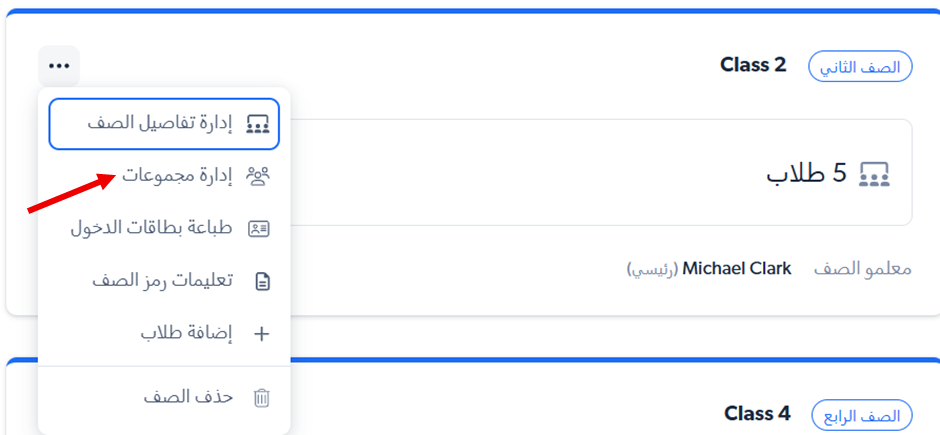
Task: Select حذف الصف from the menu
Action: [x=188, y=397]
